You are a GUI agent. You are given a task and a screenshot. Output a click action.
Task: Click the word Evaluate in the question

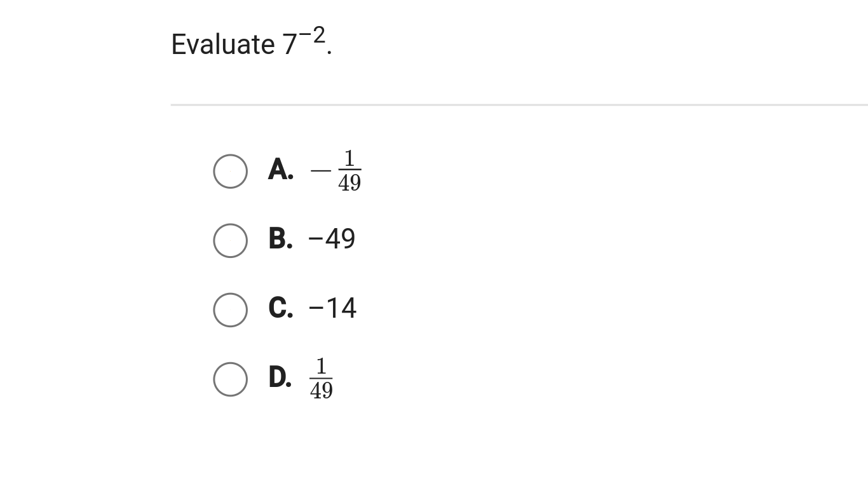click(x=223, y=44)
